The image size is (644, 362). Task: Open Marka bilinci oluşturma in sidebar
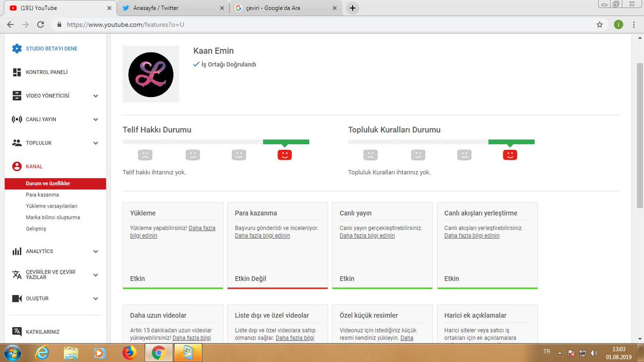[53, 217]
